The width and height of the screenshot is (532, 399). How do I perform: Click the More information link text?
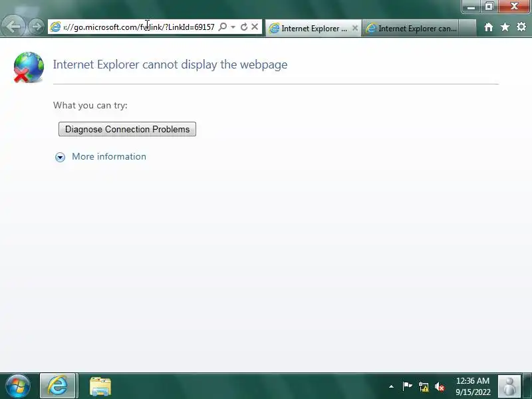tap(109, 157)
